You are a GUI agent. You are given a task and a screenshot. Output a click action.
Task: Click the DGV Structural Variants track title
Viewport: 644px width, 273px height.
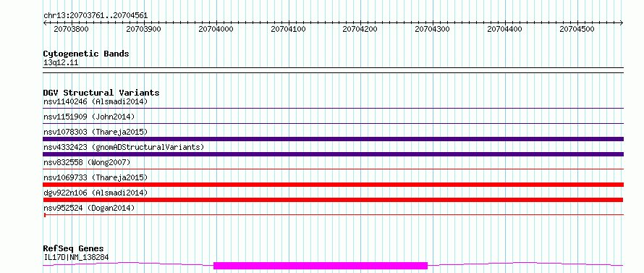pos(101,93)
